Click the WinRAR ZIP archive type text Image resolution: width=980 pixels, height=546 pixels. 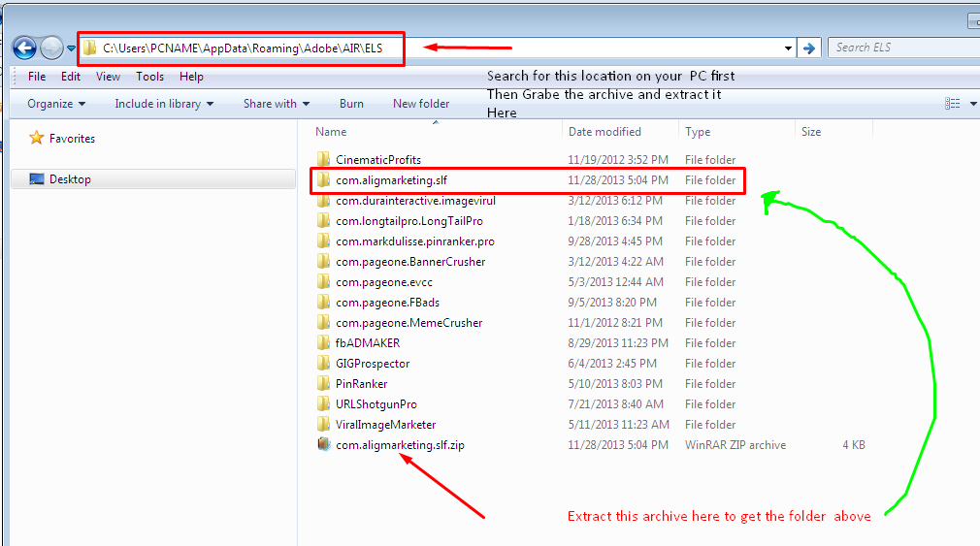(735, 445)
